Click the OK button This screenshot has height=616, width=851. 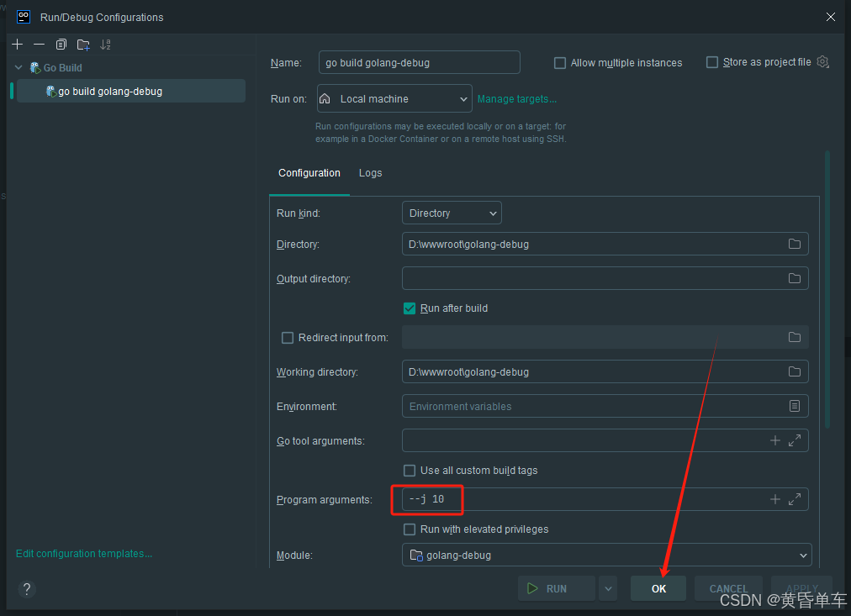pos(658,588)
